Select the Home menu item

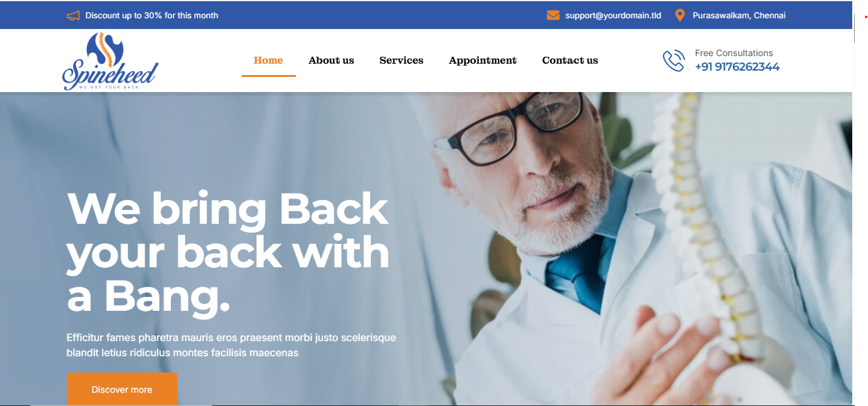[268, 61]
